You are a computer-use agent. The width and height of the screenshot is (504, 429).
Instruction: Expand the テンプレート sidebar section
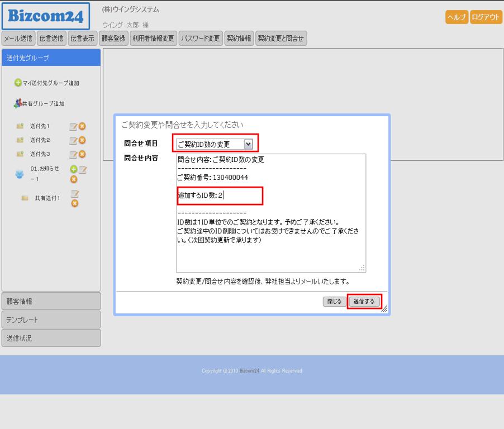(51, 320)
